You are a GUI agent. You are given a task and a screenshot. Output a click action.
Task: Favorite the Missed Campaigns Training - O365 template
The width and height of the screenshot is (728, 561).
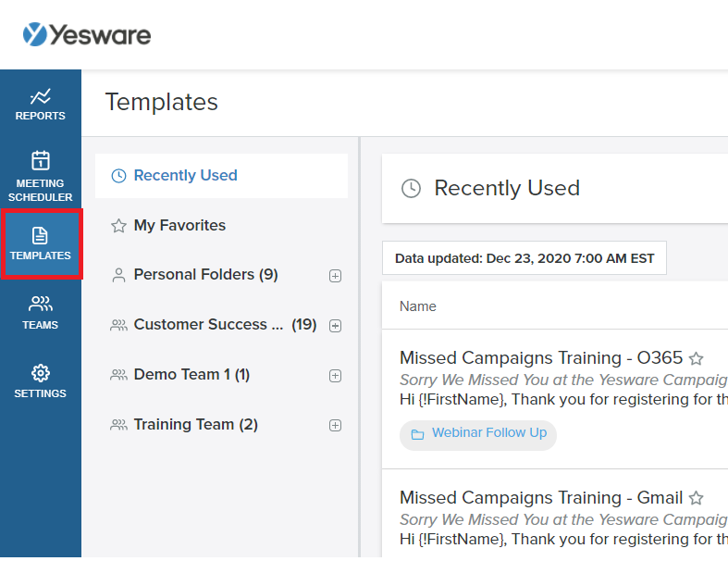(697, 358)
